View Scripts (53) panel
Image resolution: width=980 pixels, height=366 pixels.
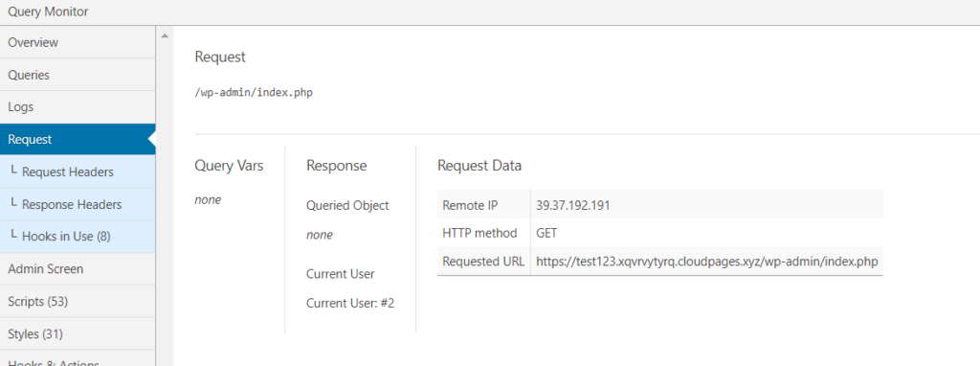coord(78,302)
